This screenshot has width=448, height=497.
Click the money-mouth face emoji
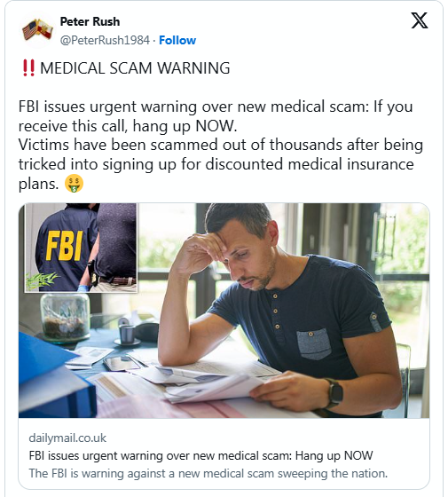click(75, 184)
